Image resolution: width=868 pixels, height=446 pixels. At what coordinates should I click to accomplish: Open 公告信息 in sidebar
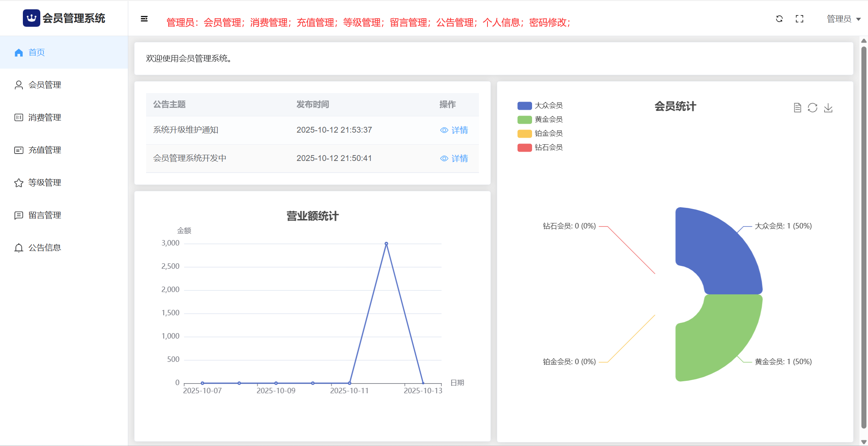(x=45, y=248)
